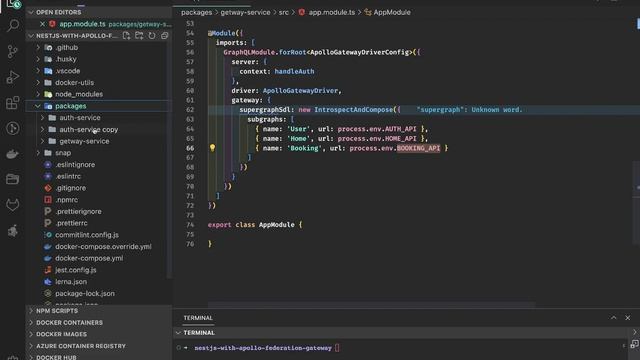Close the terminal panel
This screenshot has width=640, height=360.
point(627,318)
